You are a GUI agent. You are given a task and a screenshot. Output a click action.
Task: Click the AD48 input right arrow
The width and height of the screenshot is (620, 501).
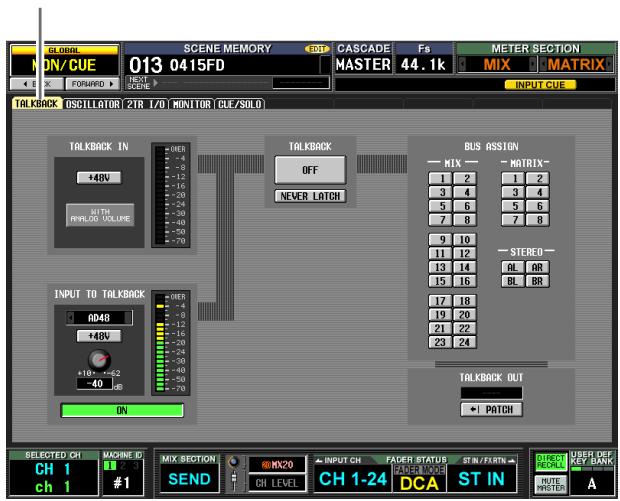[128, 318]
